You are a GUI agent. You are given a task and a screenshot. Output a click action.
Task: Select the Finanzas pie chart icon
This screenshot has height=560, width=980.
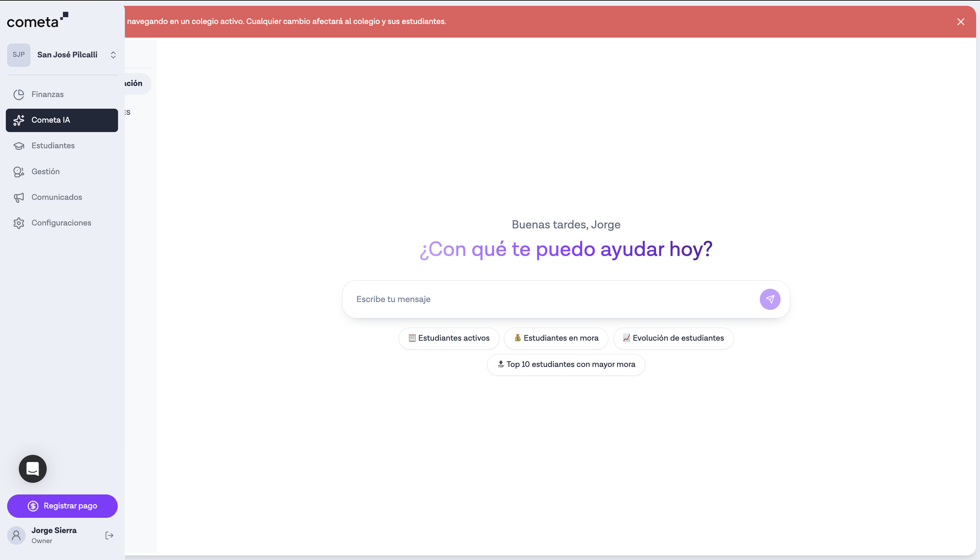point(19,94)
